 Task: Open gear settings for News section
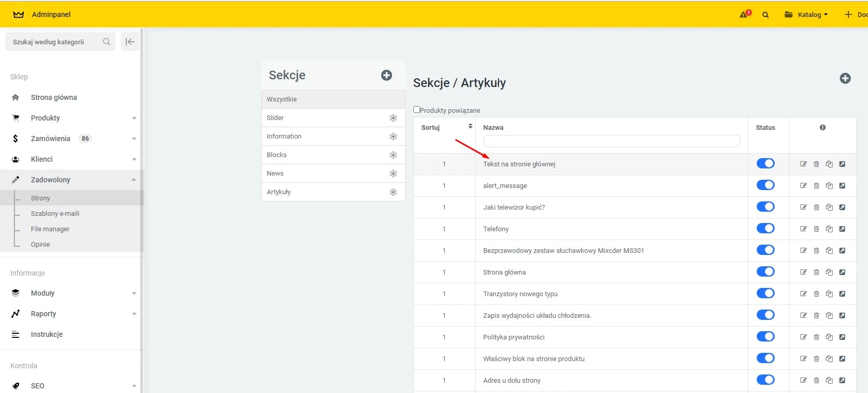[393, 174]
